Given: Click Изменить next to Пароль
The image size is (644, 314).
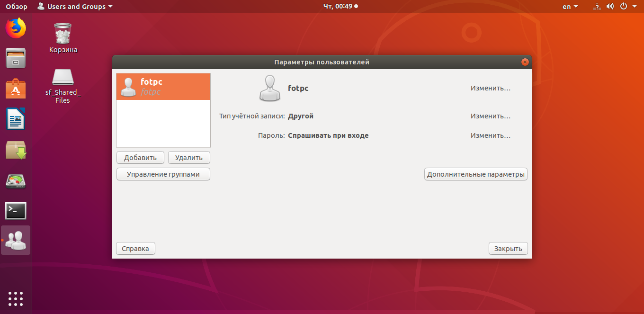Looking at the screenshot, I should click(x=490, y=135).
